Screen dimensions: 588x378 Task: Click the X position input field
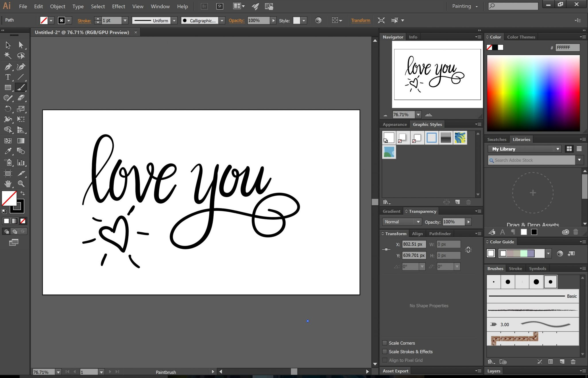[414, 244]
